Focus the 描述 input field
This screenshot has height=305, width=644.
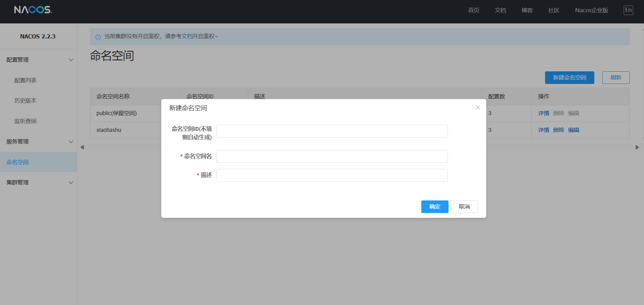pyautogui.click(x=332, y=175)
